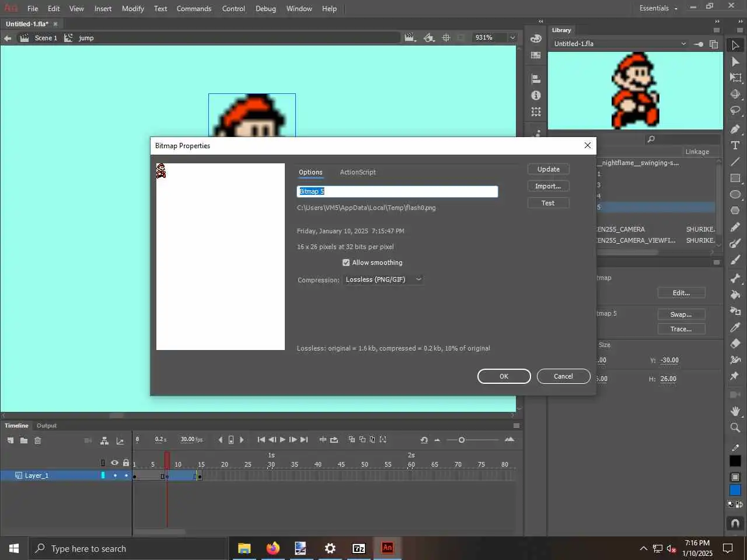The width and height of the screenshot is (747, 560).
Task: Select the Subselection tool
Action: [x=735, y=61]
